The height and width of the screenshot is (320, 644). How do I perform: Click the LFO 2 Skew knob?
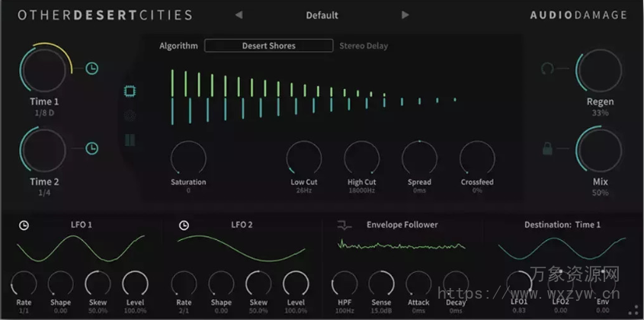[258, 283]
